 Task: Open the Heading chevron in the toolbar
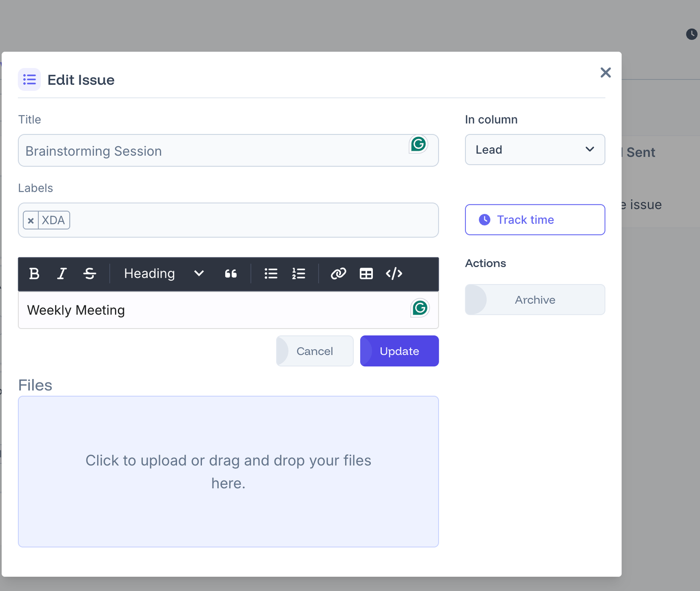[x=198, y=274]
